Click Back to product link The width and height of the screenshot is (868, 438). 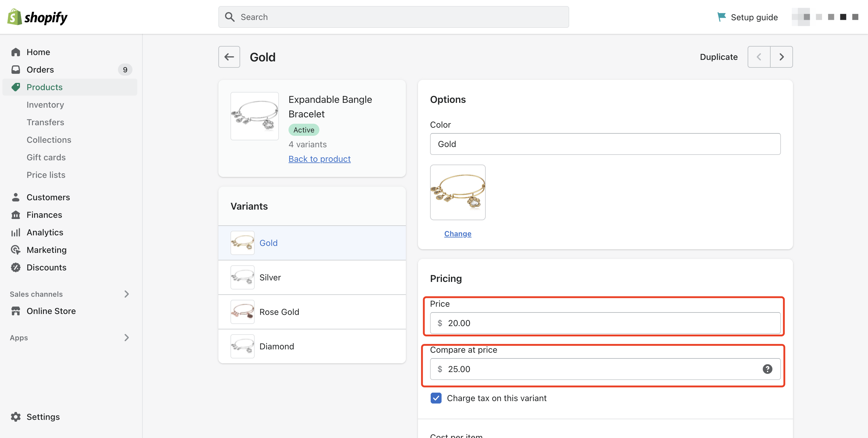point(319,159)
